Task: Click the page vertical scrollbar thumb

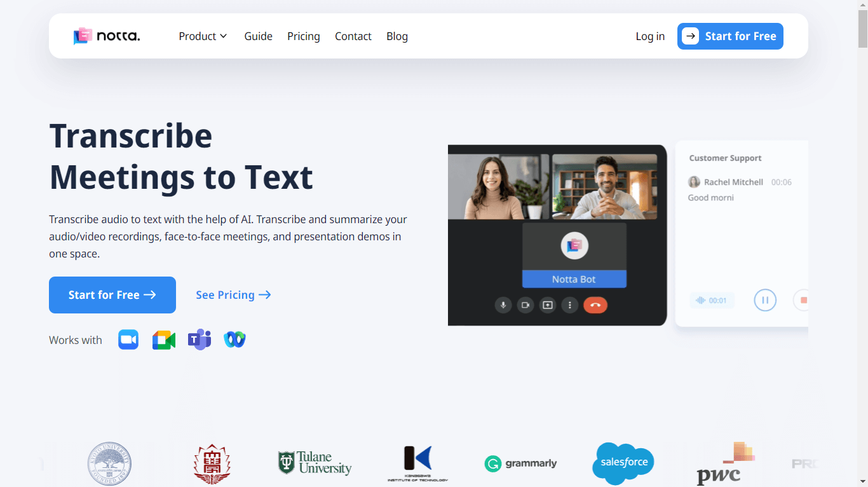Action: 862,29
